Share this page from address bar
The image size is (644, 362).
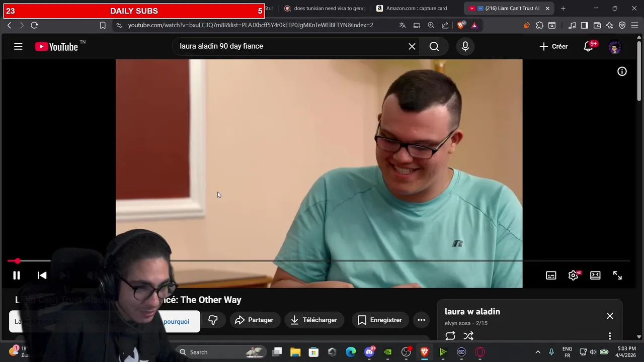pyautogui.click(x=445, y=25)
